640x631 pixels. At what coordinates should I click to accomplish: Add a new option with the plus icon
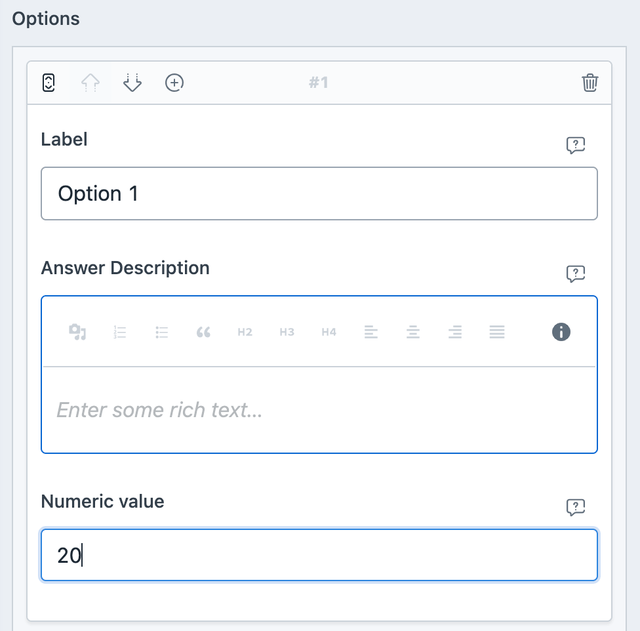pyautogui.click(x=174, y=83)
